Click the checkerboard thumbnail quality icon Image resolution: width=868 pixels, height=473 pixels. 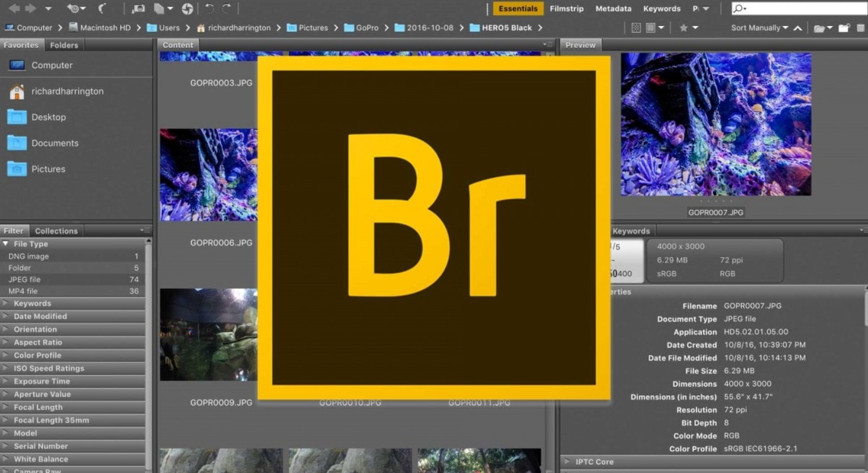click(636, 28)
